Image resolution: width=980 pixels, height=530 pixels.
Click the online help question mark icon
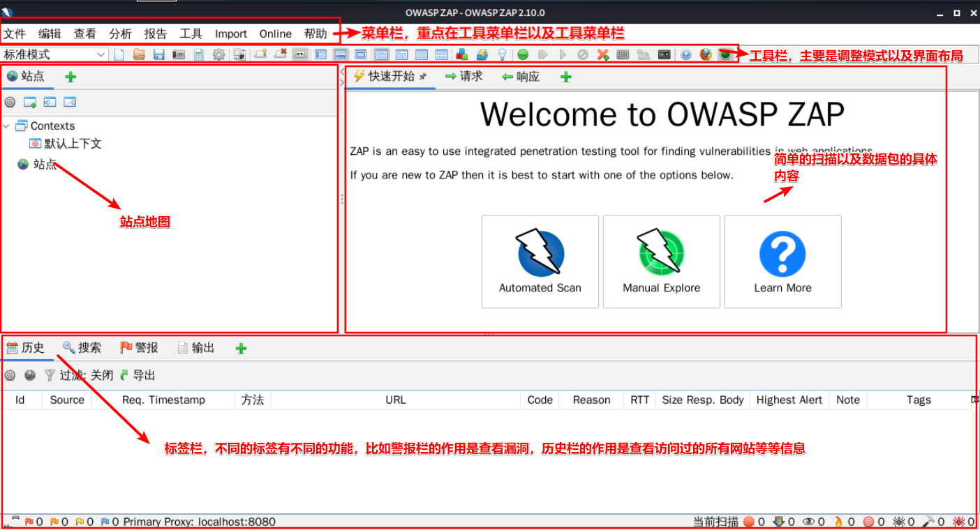click(x=685, y=54)
